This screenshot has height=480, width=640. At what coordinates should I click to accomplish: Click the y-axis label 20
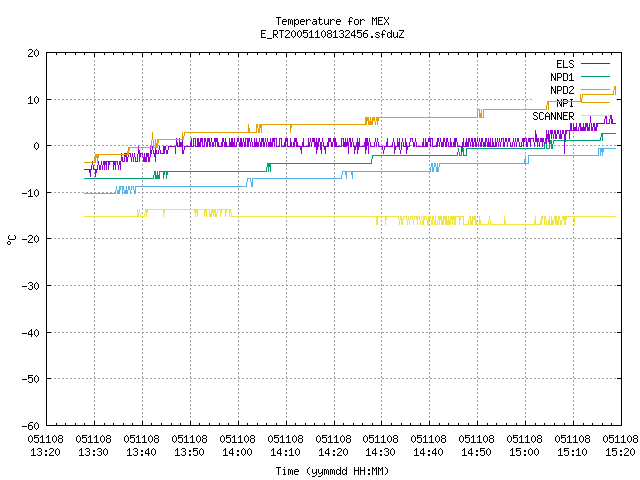point(33,53)
